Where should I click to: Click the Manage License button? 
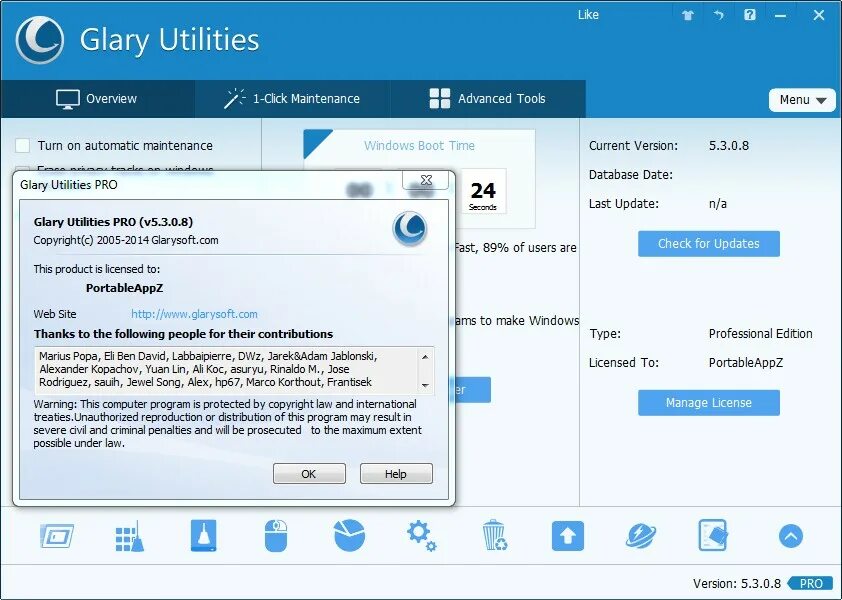point(708,402)
